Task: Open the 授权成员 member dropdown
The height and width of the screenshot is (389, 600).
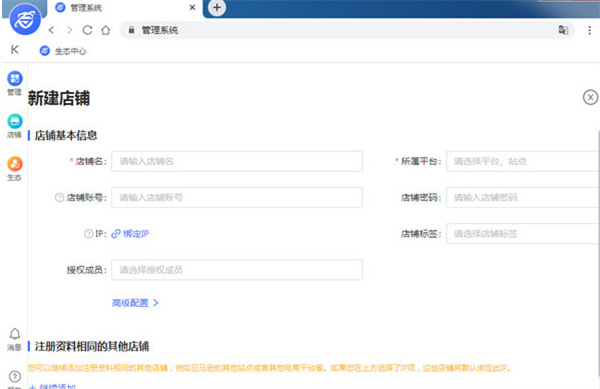Action: click(237, 270)
